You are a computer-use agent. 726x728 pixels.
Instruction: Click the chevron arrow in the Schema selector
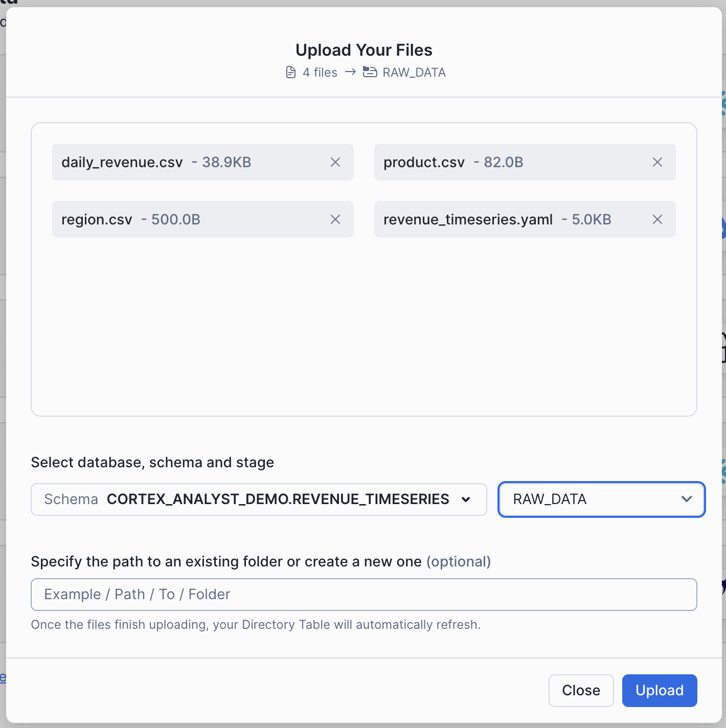coord(466,499)
